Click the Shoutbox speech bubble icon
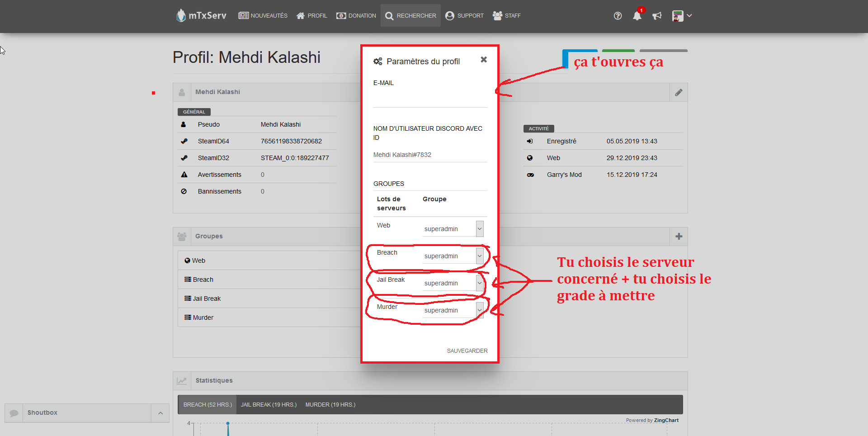The width and height of the screenshot is (868, 436). pyautogui.click(x=14, y=413)
